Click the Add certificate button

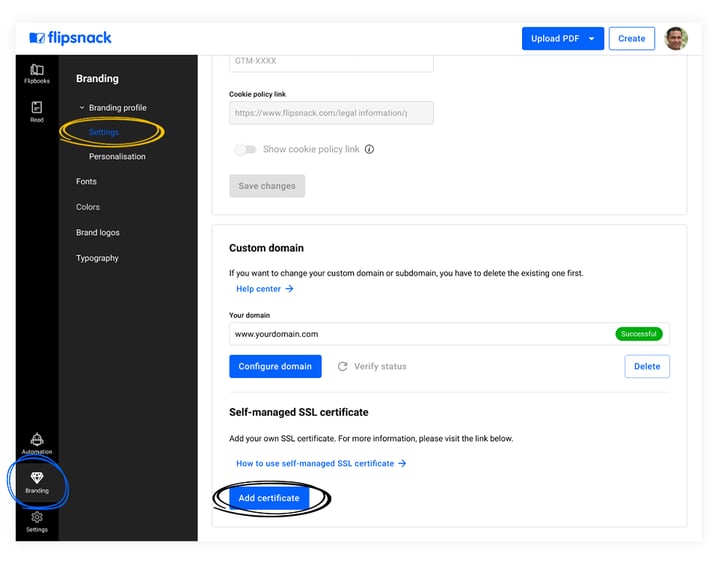(x=269, y=498)
